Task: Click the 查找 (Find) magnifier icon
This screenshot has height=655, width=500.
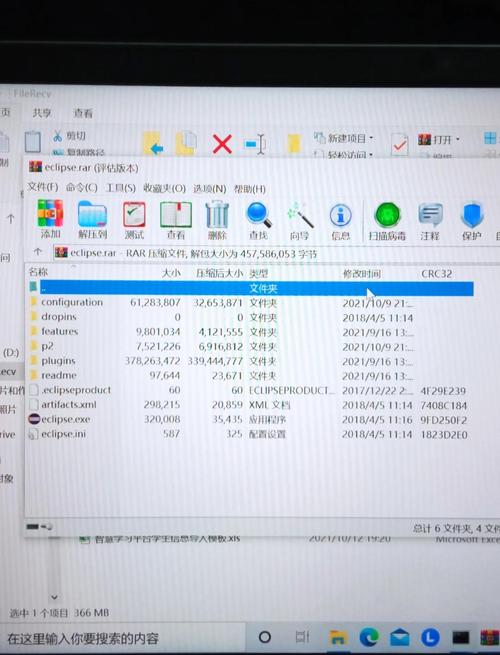Action: (x=258, y=221)
